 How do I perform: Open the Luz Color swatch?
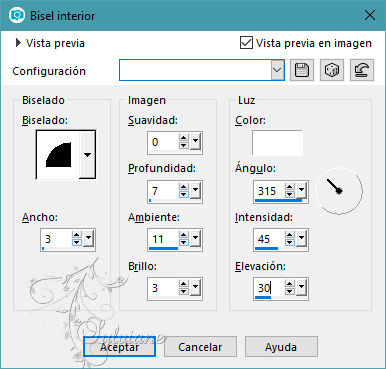click(x=277, y=143)
